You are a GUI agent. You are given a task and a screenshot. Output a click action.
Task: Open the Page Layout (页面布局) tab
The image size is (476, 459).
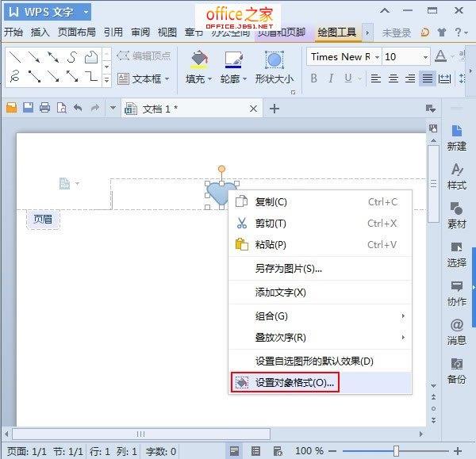[x=77, y=32]
